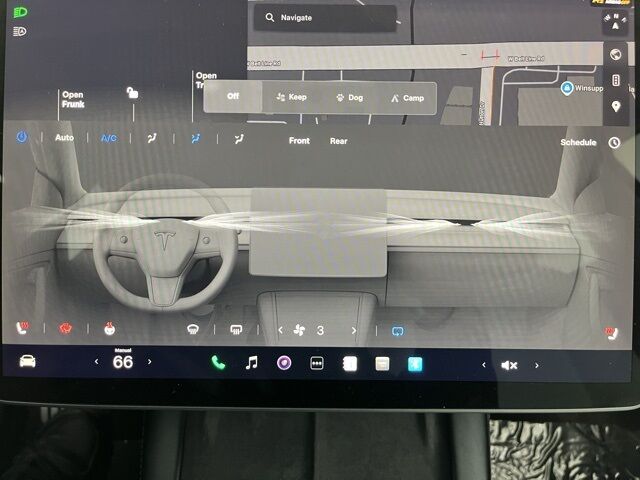Image resolution: width=640 pixels, height=480 pixels.
Task: Tap W Belt Line Rd label on map
Action: click(526, 59)
